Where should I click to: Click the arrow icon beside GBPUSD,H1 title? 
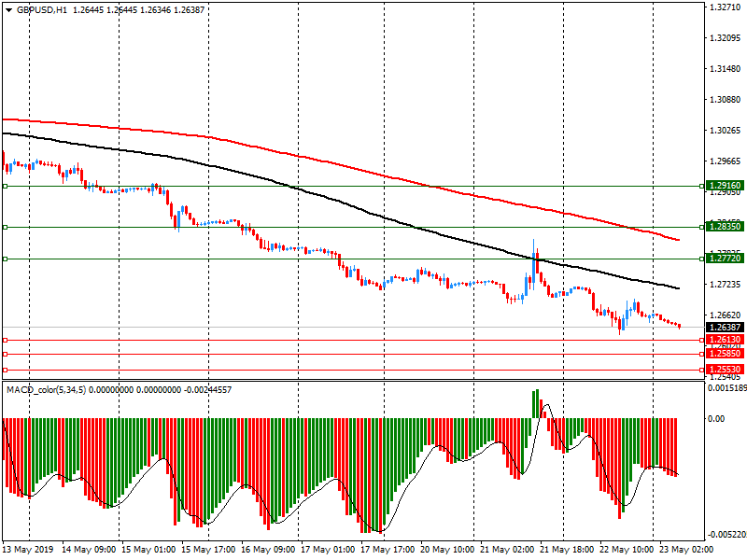[8, 9]
